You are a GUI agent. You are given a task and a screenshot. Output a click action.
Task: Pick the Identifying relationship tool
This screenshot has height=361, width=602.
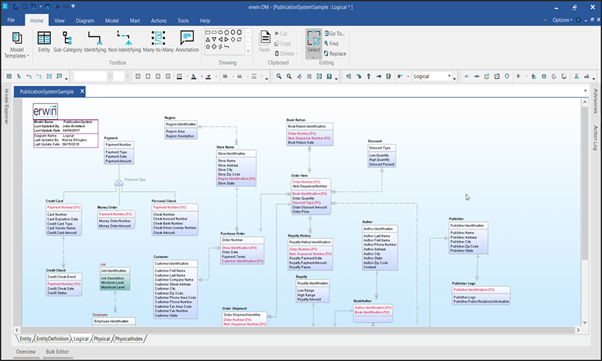95,42
